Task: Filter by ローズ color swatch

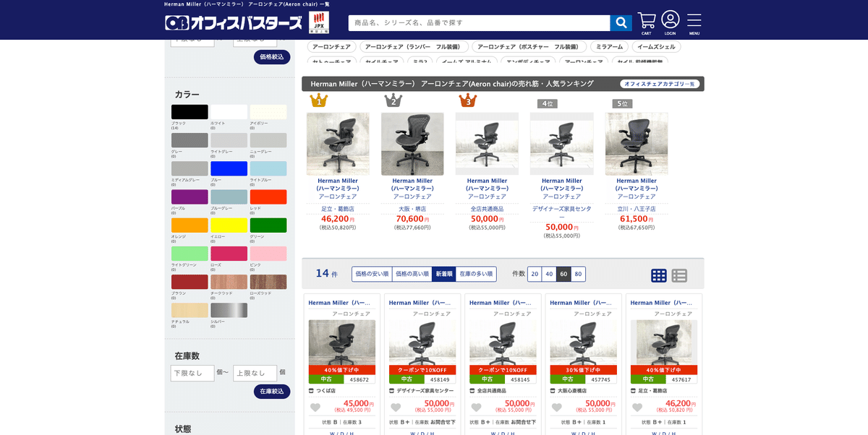Action: coord(229,254)
